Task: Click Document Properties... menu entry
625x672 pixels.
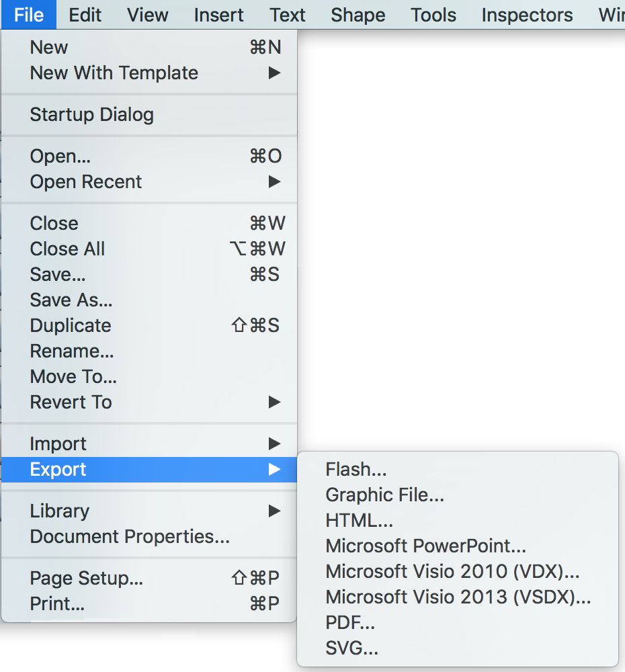Action: [130, 537]
